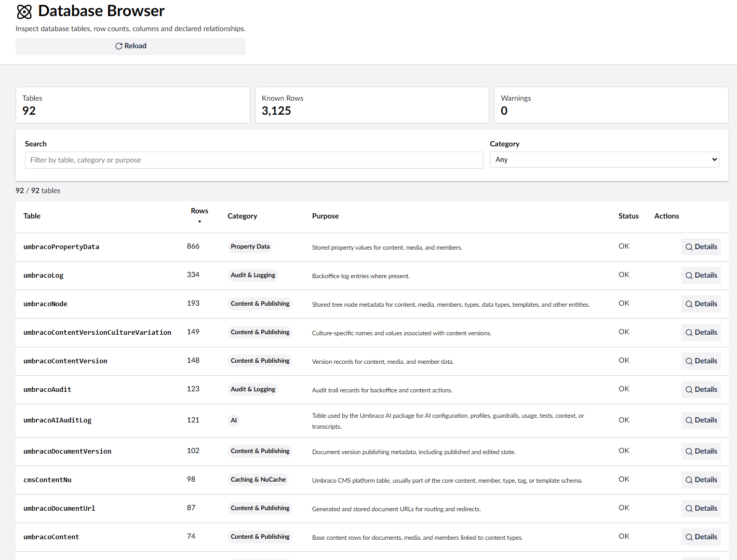Click the 193 row count value
This screenshot has height=560, width=737.
193,303
